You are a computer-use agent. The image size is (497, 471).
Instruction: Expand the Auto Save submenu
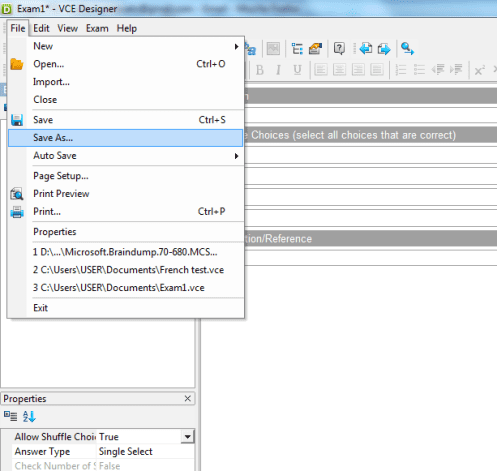point(236,156)
